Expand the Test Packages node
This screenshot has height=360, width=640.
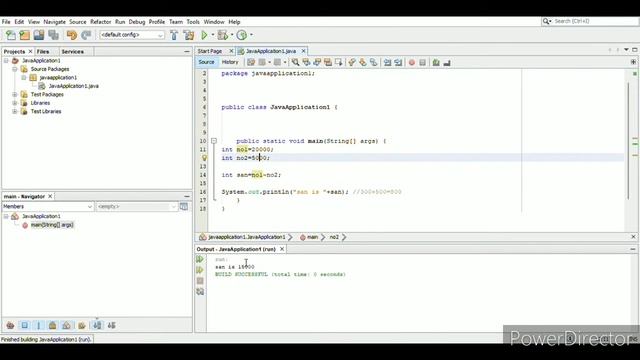click(15, 94)
